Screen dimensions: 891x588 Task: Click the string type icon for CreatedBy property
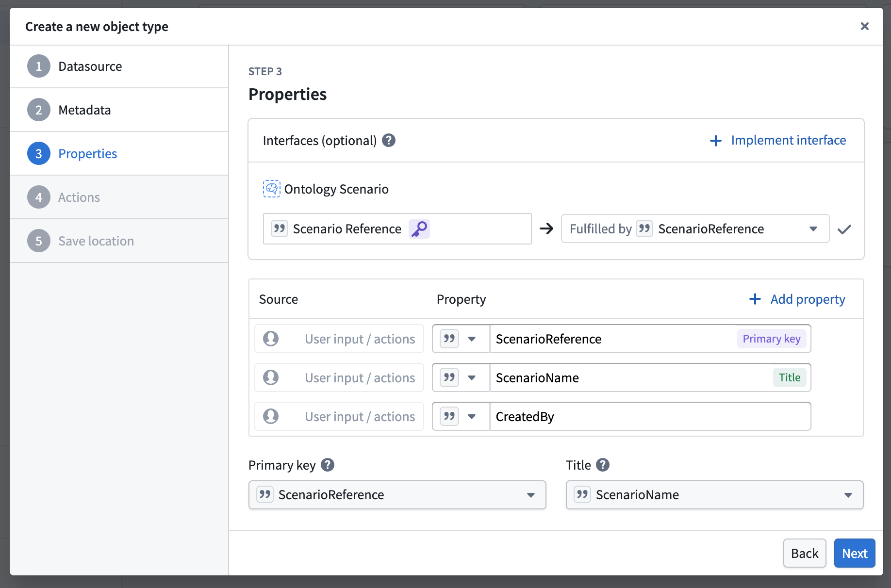pos(449,416)
